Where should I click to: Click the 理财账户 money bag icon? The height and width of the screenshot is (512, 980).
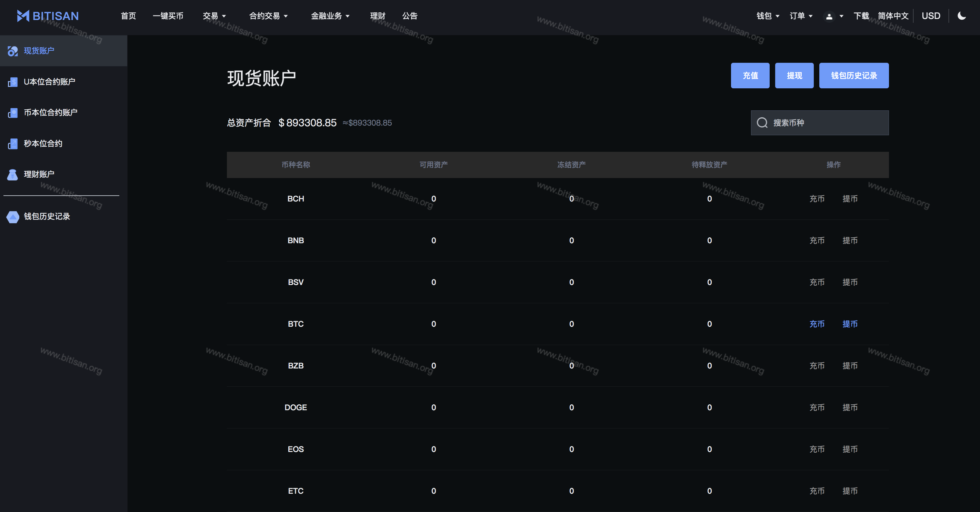[x=12, y=174]
